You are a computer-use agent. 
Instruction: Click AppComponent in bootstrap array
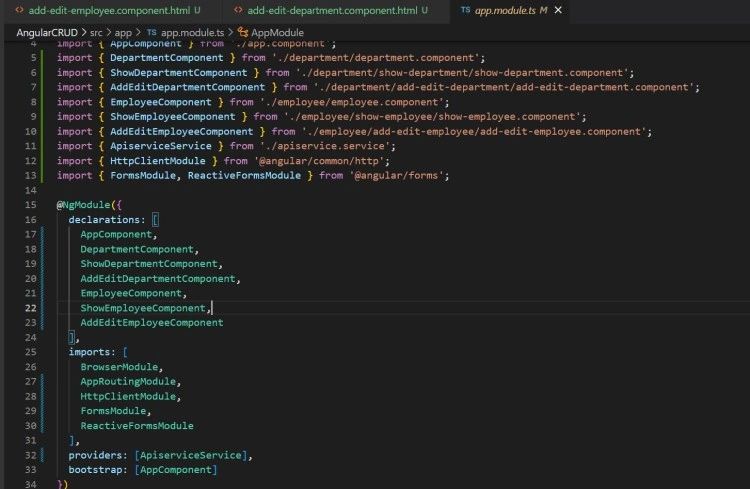[176, 470]
